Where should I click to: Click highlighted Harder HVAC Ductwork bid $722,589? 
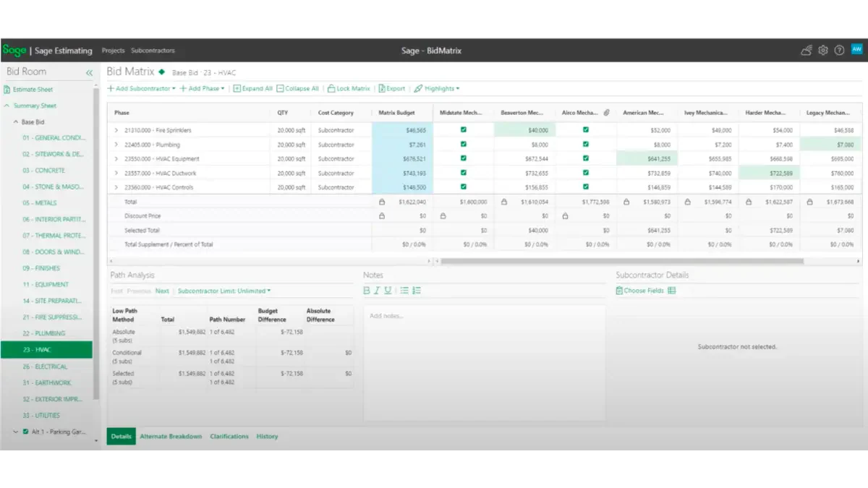click(x=770, y=173)
